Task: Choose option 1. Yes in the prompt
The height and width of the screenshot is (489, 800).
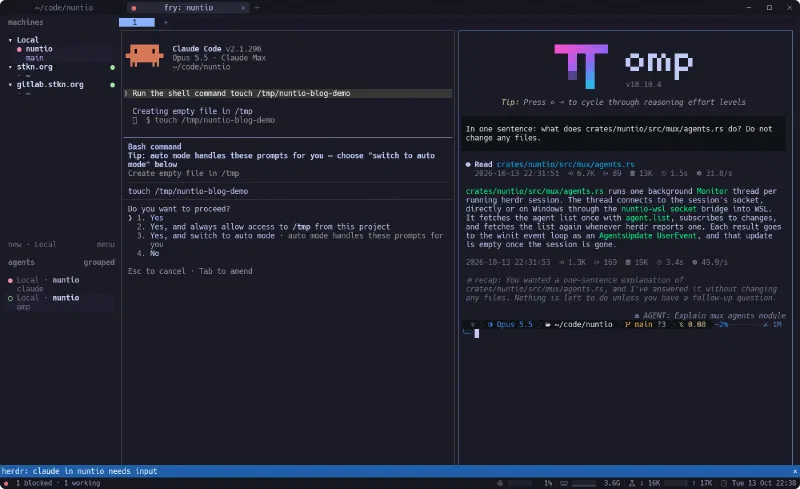Action: click(150, 218)
